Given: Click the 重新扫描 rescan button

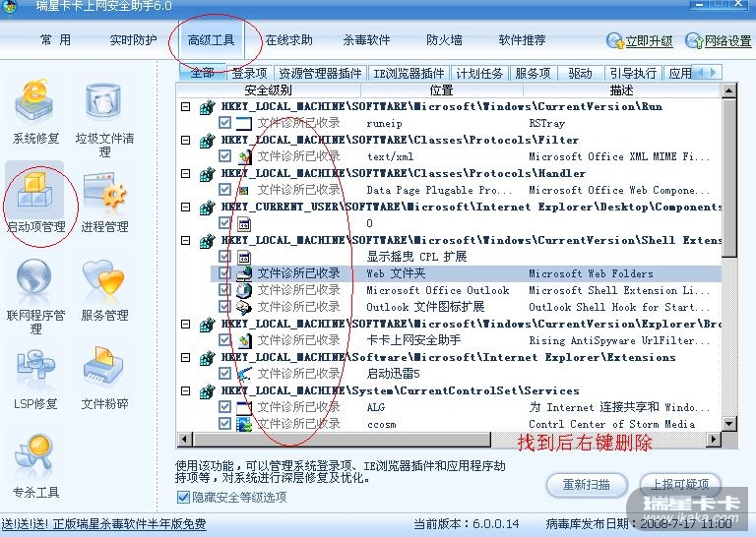Looking at the screenshot, I should click(x=587, y=484).
